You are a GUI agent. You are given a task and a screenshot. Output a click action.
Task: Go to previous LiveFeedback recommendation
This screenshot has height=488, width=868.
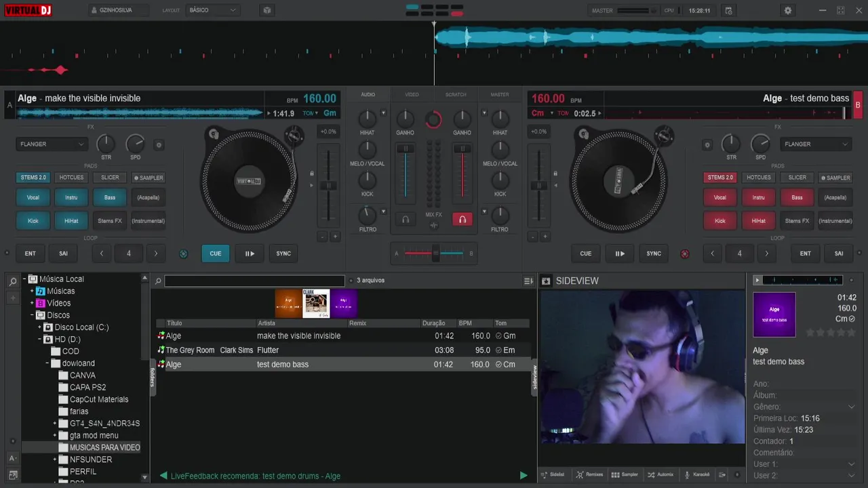click(163, 476)
